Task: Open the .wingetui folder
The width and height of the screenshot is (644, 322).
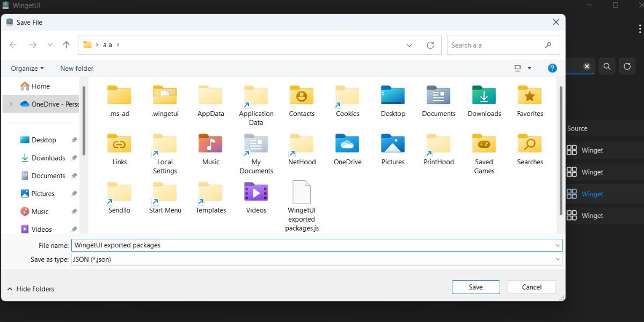Action: click(165, 101)
